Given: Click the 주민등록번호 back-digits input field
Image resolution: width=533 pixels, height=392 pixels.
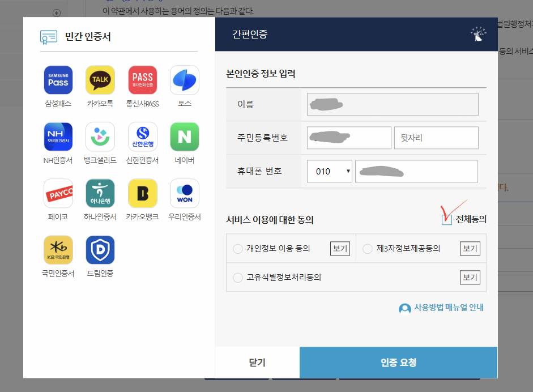Looking at the screenshot, I should (x=436, y=137).
